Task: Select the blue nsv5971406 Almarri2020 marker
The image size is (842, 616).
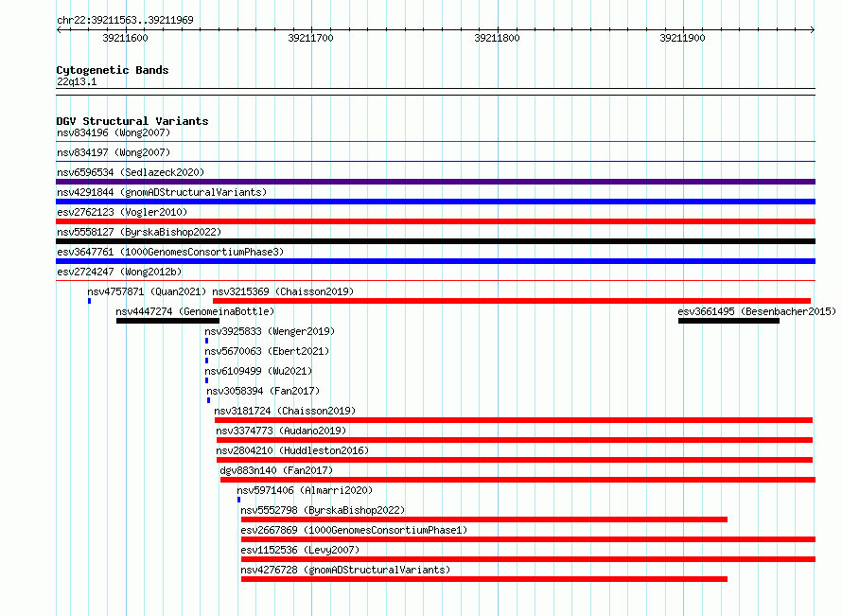Action: pyautogui.click(x=239, y=500)
